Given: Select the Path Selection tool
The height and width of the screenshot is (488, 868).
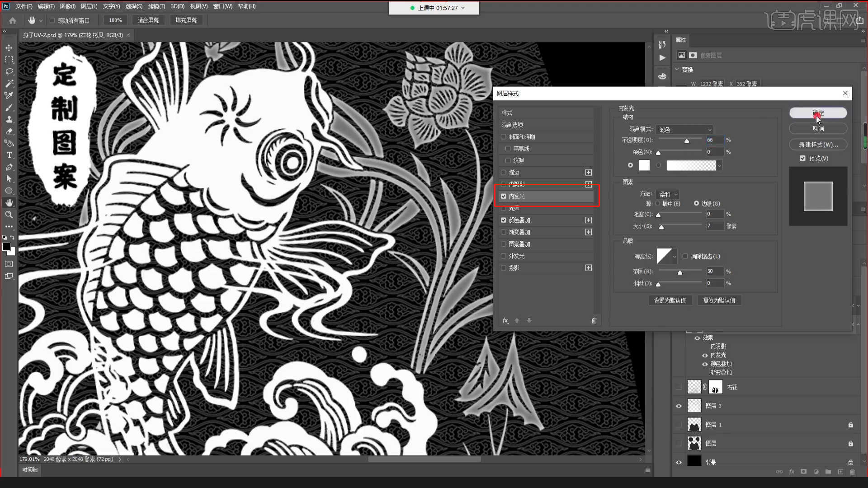Looking at the screenshot, I should pos(9,179).
